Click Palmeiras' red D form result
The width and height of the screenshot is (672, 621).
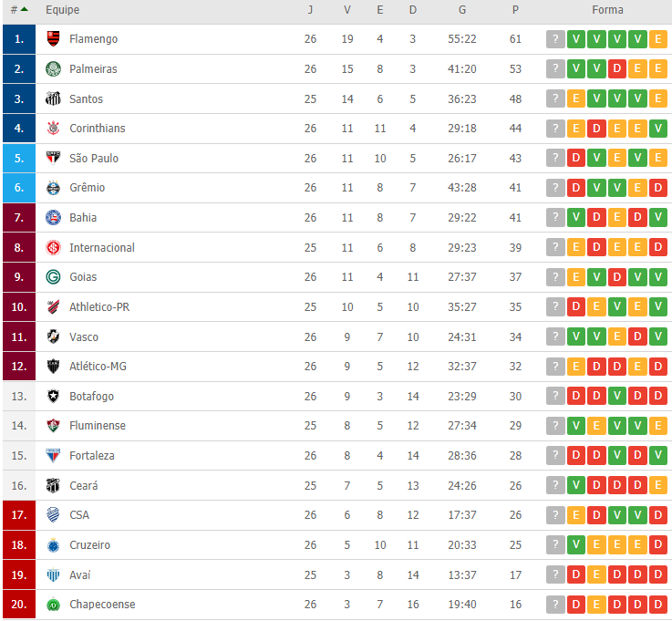(617, 68)
